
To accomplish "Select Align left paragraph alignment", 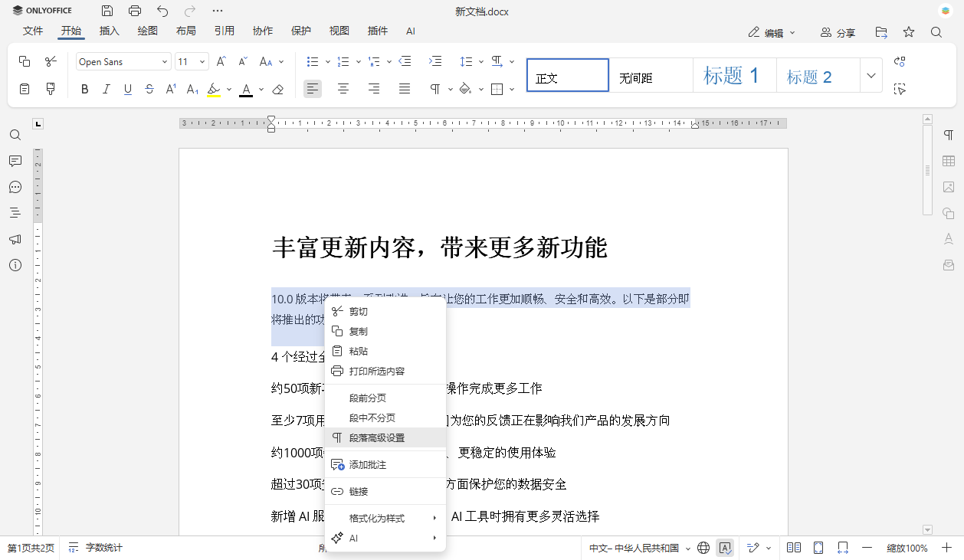I will [x=313, y=90].
